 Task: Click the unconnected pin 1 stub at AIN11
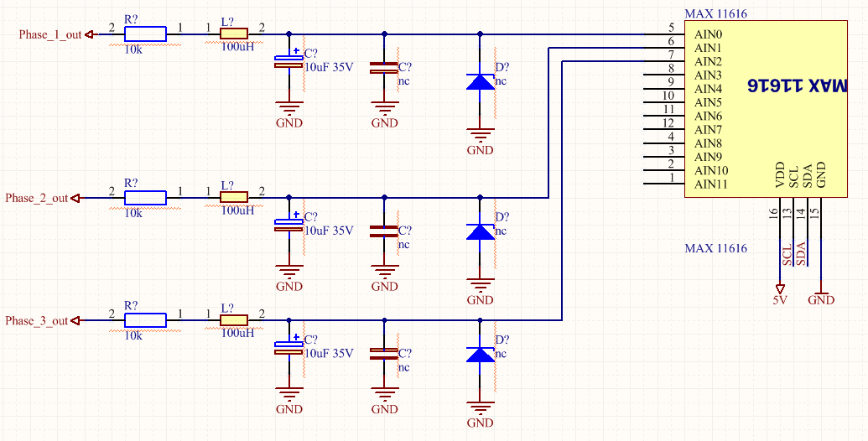click(x=664, y=184)
